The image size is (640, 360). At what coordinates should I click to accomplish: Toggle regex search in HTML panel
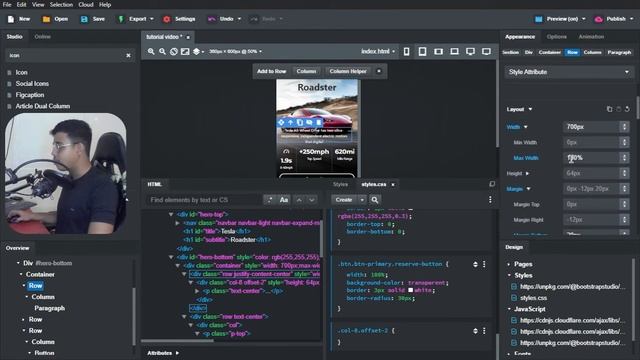[269, 200]
